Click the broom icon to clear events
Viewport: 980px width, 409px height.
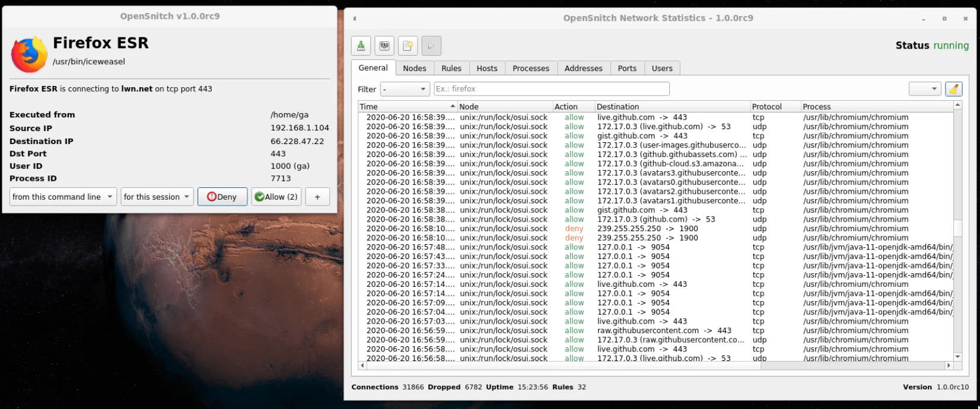click(953, 89)
